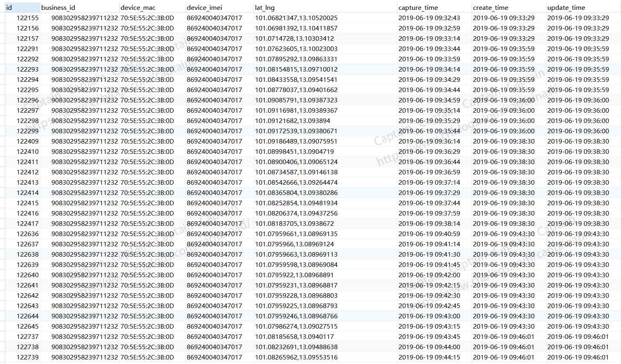
Task: Click capture_time cell 2019-06-19 09:36:14
Action: (x=429, y=141)
